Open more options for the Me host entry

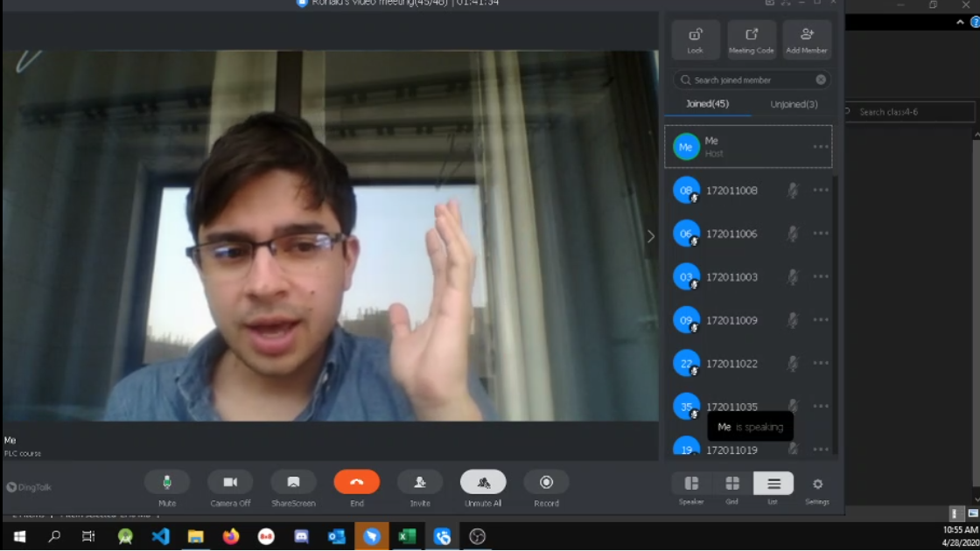coord(821,147)
